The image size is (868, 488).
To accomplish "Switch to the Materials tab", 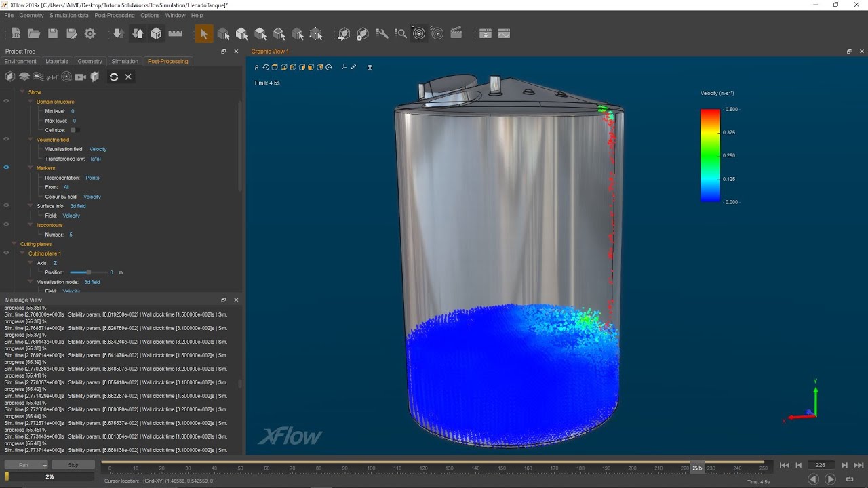I will pyautogui.click(x=57, y=61).
